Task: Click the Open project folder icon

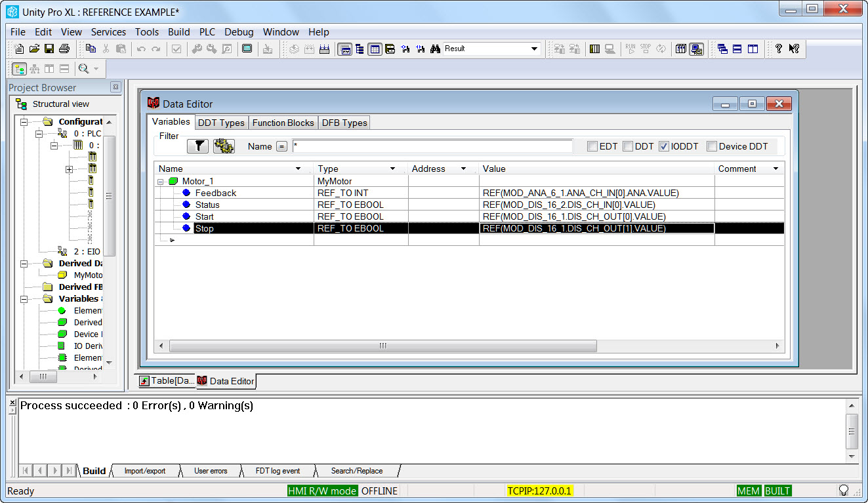Action: (x=34, y=49)
